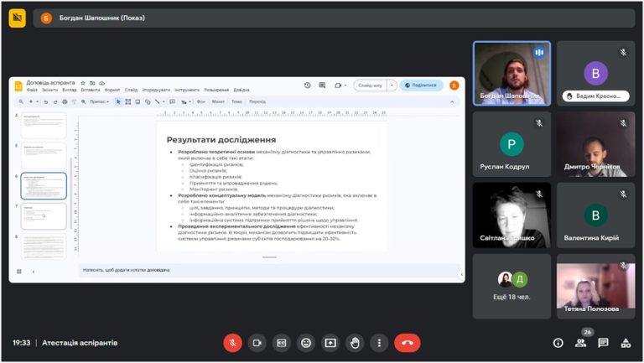Viewport: 644px width, 363px height.
Task: Choose the select cursor tool
Action: [118, 101]
